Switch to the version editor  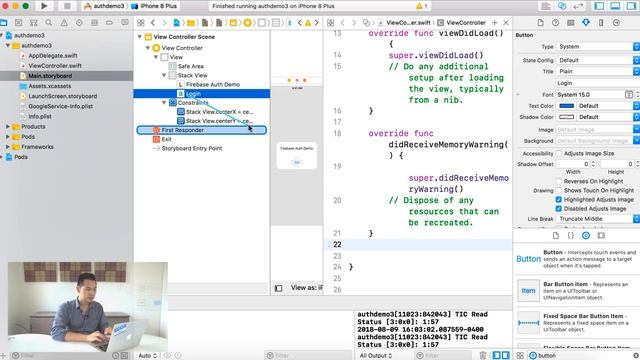(578, 6)
